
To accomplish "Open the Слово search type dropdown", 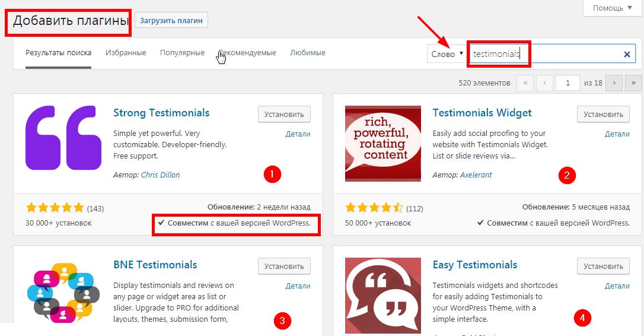I will (447, 54).
